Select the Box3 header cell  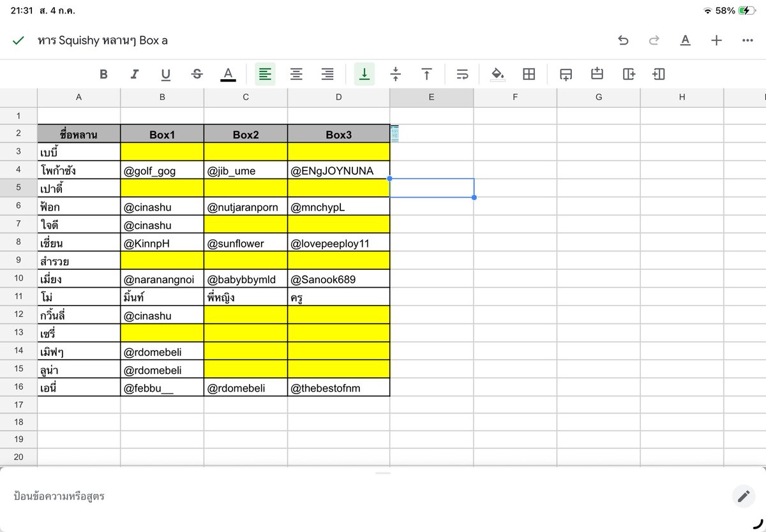pos(338,134)
